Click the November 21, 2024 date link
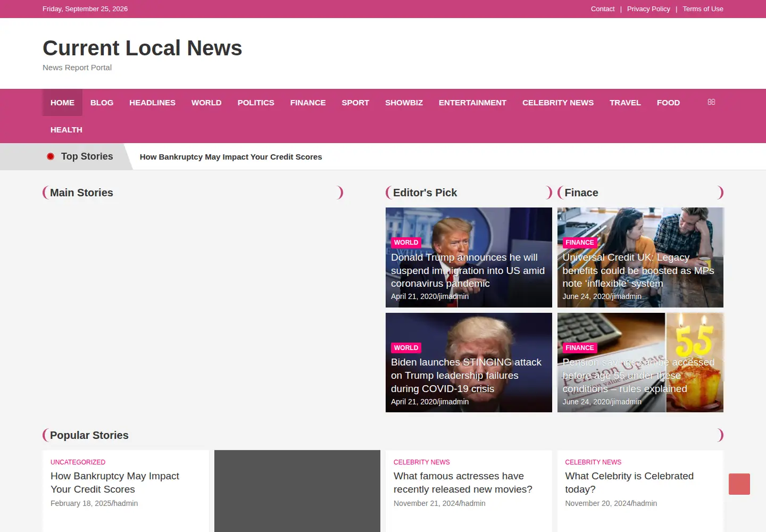The height and width of the screenshot is (532, 766). point(426,503)
